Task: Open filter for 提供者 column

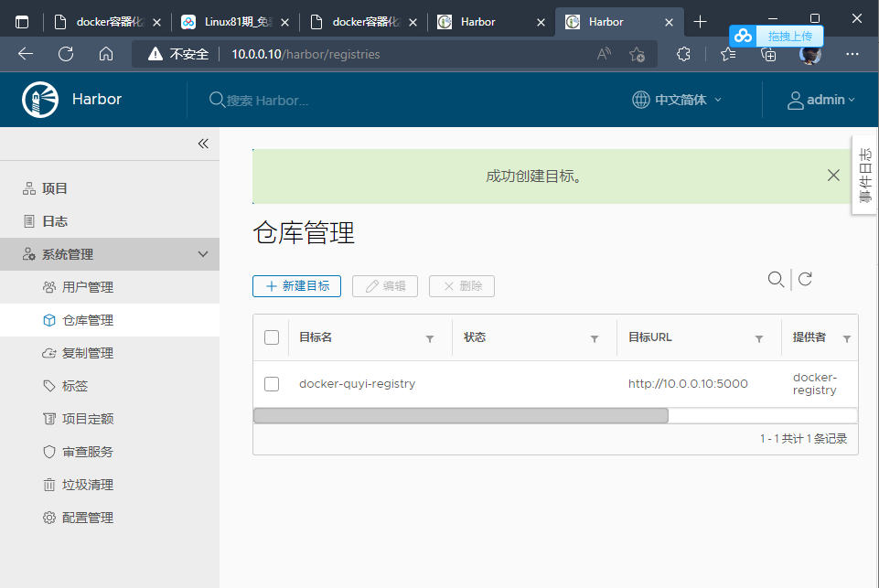Action: [847, 338]
